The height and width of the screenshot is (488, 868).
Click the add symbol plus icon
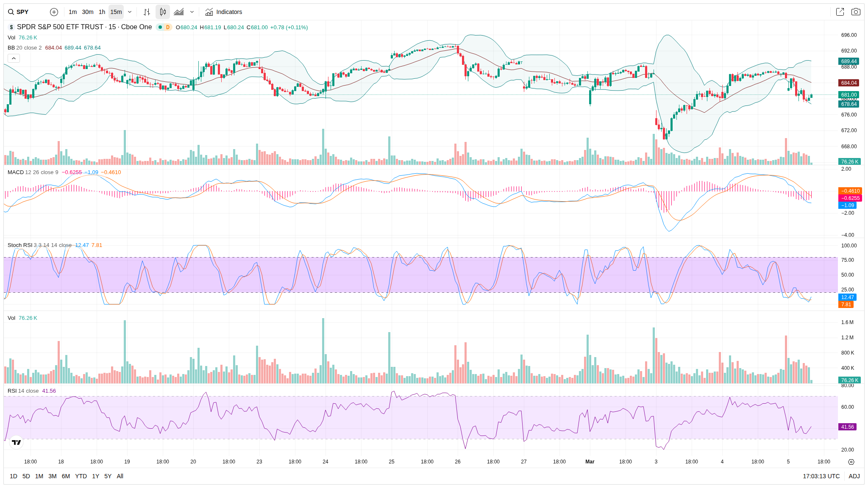click(54, 12)
